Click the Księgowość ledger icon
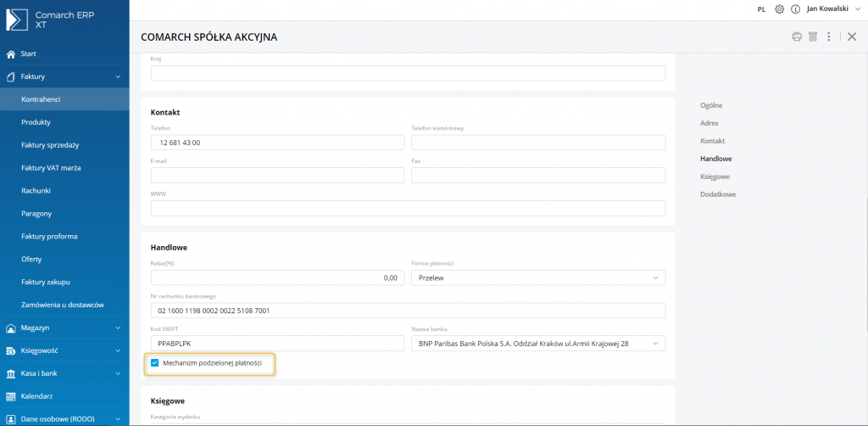This screenshot has height=426, width=868. (10, 350)
